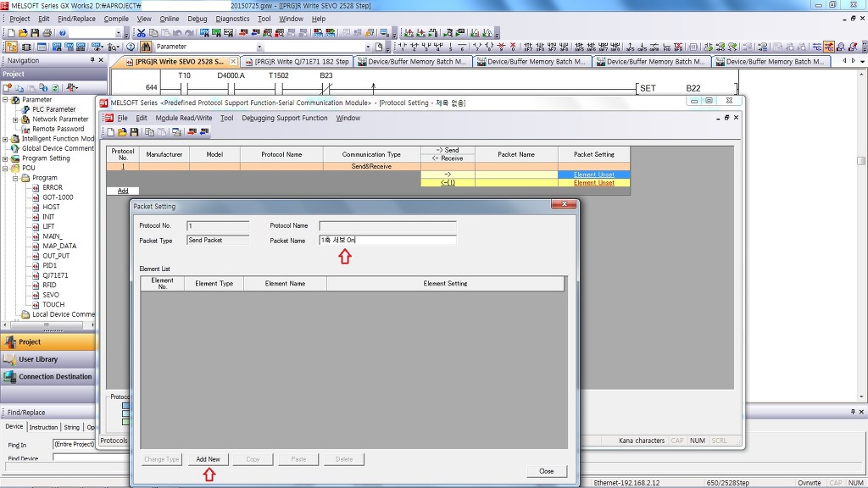The width and height of the screenshot is (868, 488).
Task: Click Cut scissors icon in main toolbar
Action: point(140,33)
